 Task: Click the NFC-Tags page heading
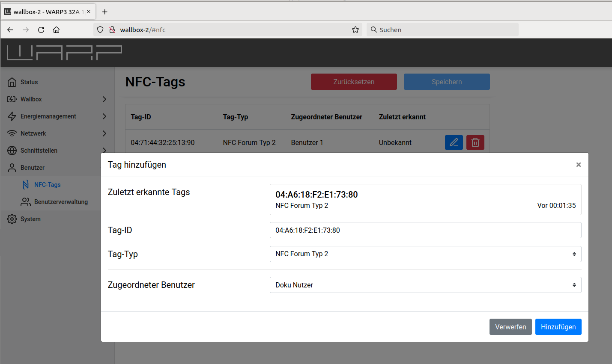[x=155, y=82]
